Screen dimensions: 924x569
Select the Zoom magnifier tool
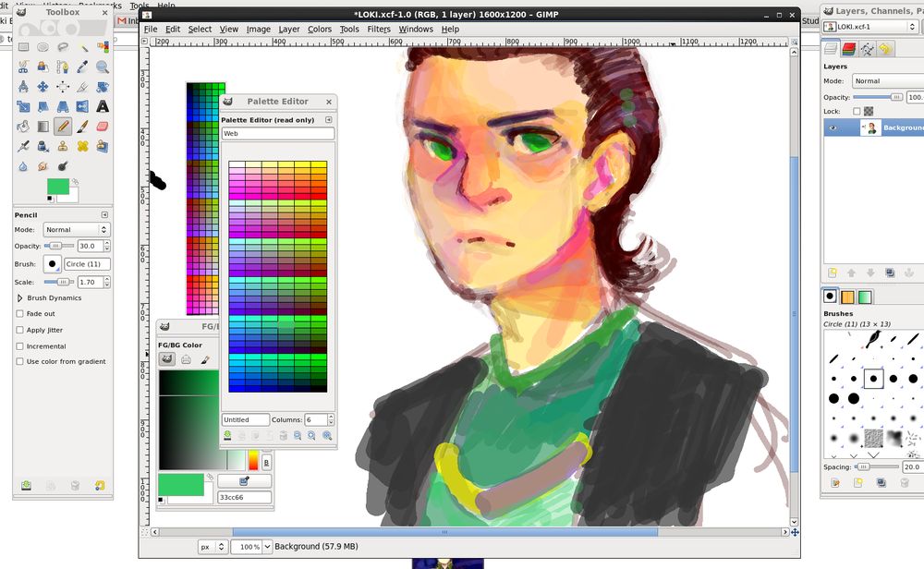point(103,67)
